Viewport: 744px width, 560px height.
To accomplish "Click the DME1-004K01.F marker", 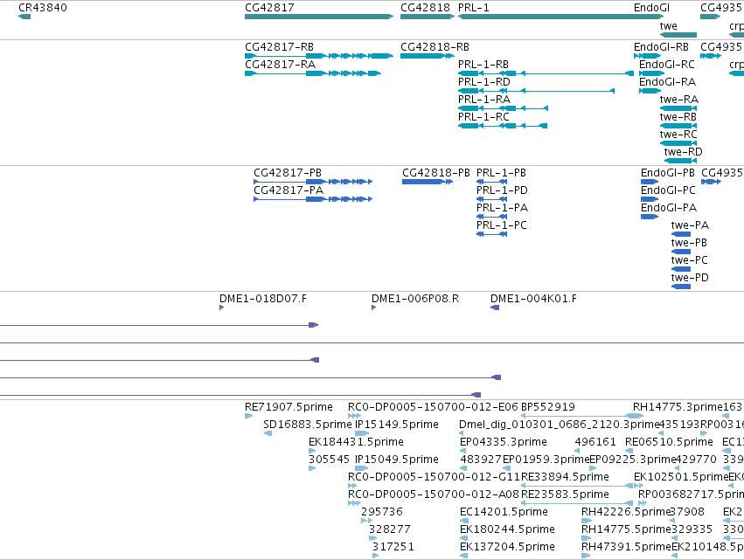I will click(x=495, y=308).
